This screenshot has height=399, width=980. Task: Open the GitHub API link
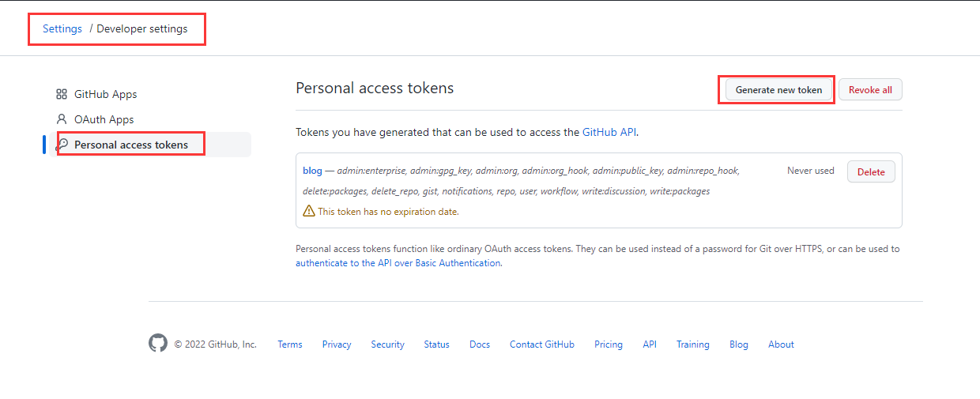point(609,132)
